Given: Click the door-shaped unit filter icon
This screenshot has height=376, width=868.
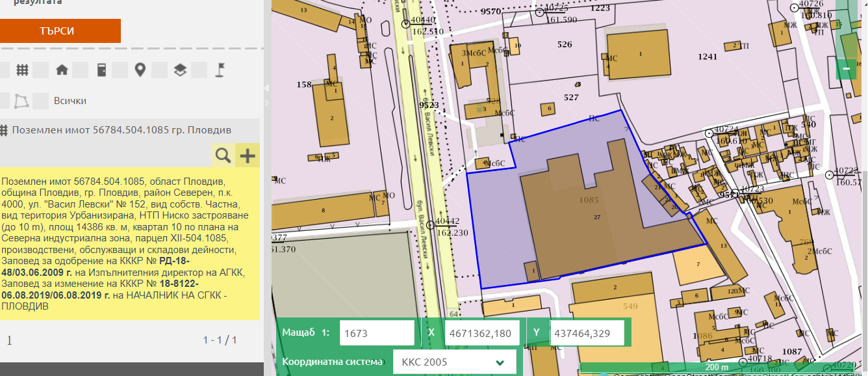Looking at the screenshot, I should tap(101, 70).
